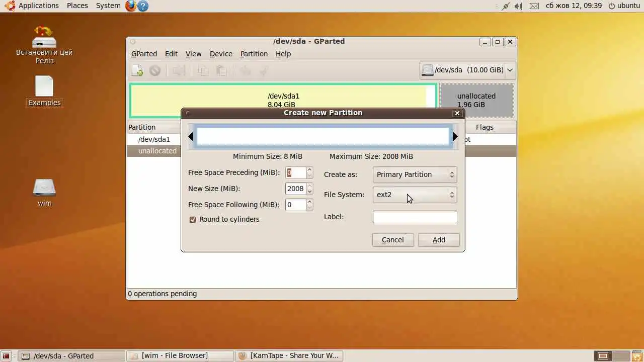This screenshot has height=362, width=644.
Task: Open the mail envelope indicator icon
Action: [534, 6]
